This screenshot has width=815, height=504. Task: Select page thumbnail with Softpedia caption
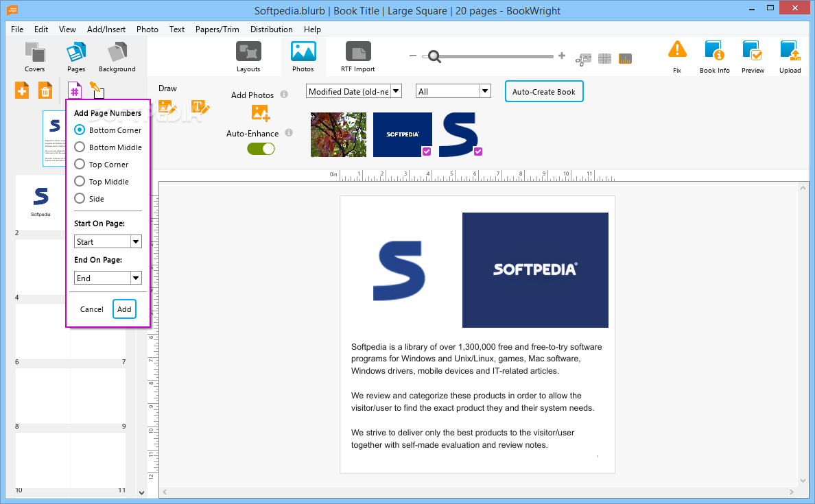pyautogui.click(x=40, y=202)
